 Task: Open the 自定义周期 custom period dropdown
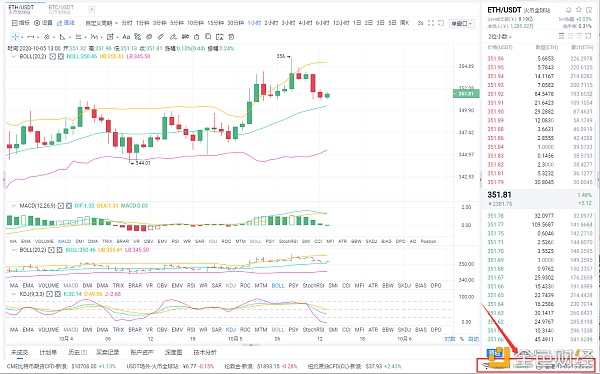[101, 23]
